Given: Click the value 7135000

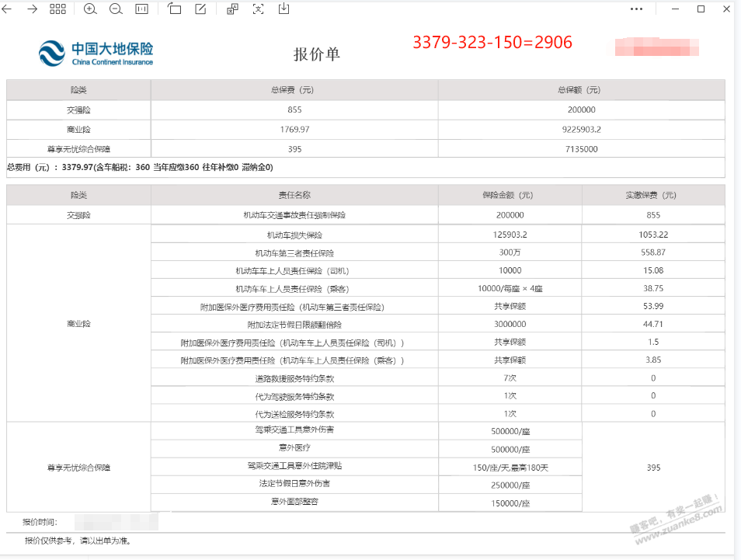Looking at the screenshot, I should point(581,149).
